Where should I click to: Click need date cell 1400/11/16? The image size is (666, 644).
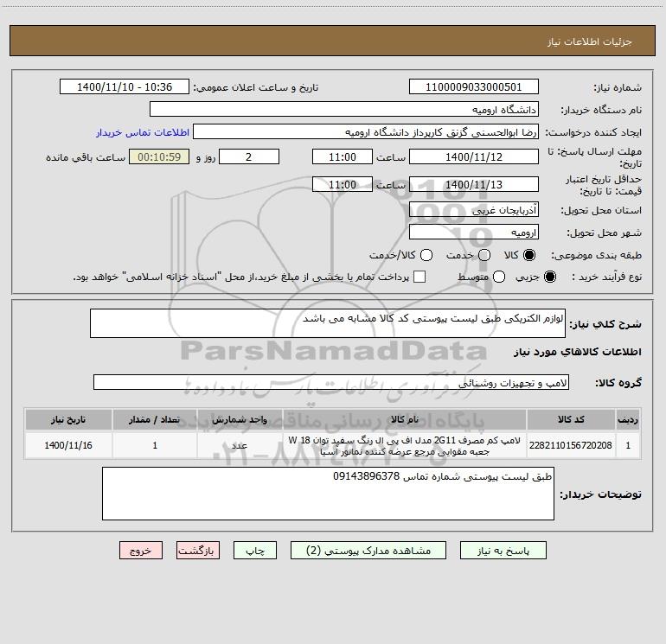pos(68,445)
